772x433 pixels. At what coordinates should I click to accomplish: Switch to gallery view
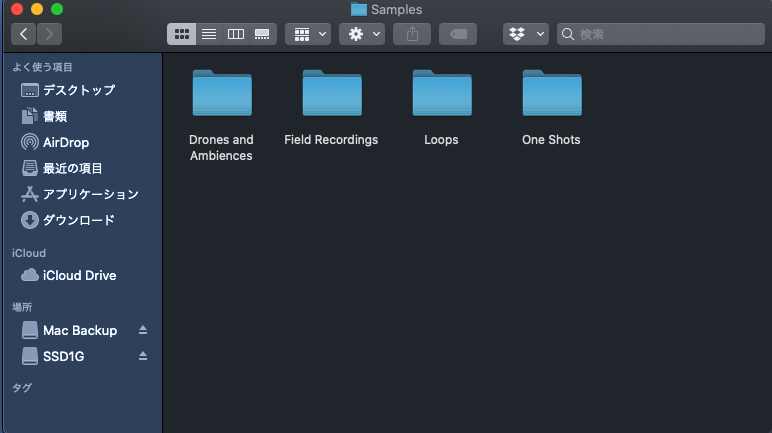[x=262, y=34]
